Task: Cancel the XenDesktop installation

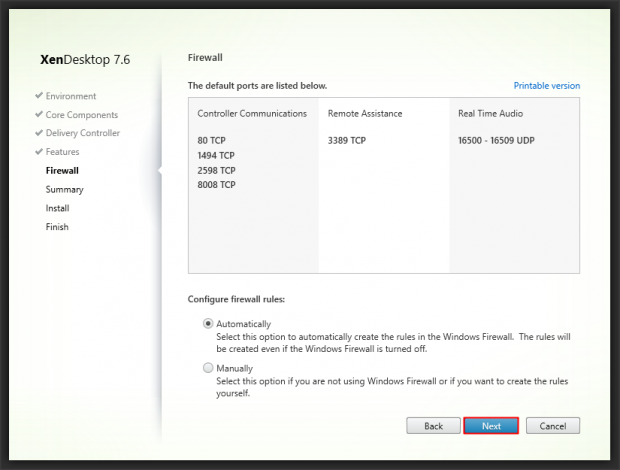Action: (x=553, y=426)
